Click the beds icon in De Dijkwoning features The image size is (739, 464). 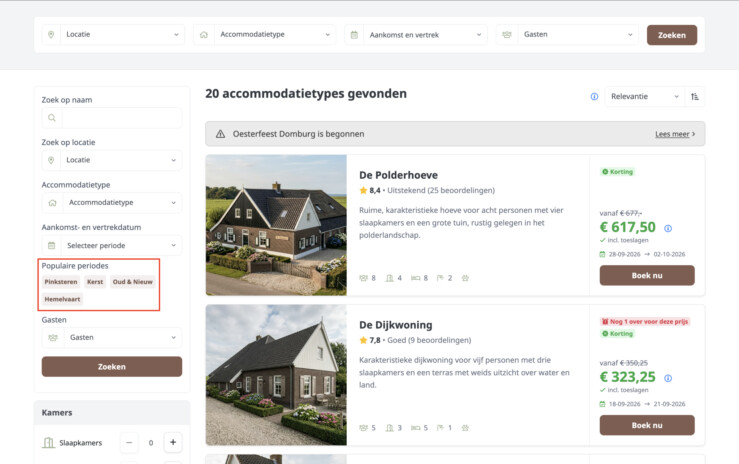click(415, 428)
